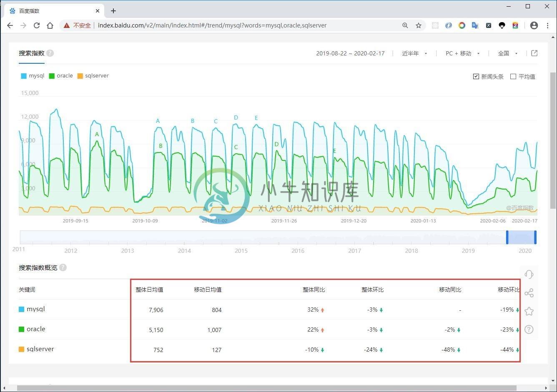The height and width of the screenshot is (392, 557).
Task: Open the customer service headset icon
Action: click(x=529, y=274)
